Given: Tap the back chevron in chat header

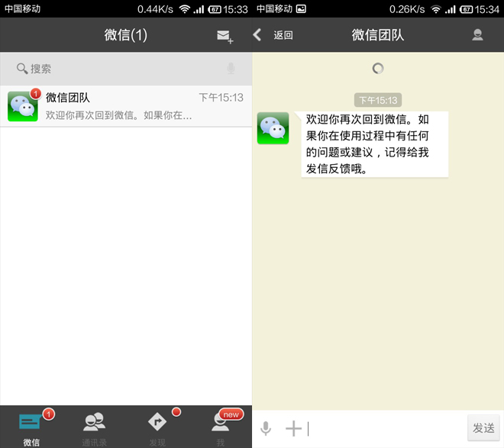Looking at the screenshot, I should pyautogui.click(x=257, y=34).
